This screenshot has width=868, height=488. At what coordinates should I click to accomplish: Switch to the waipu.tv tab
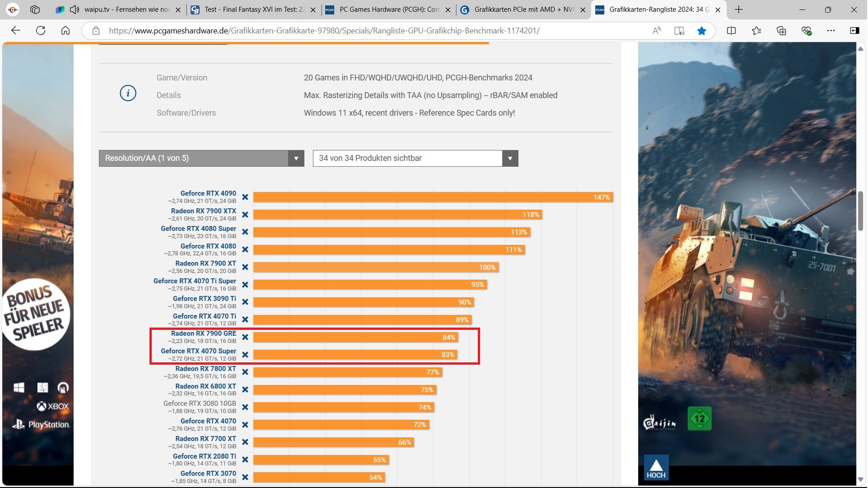pyautogui.click(x=126, y=9)
